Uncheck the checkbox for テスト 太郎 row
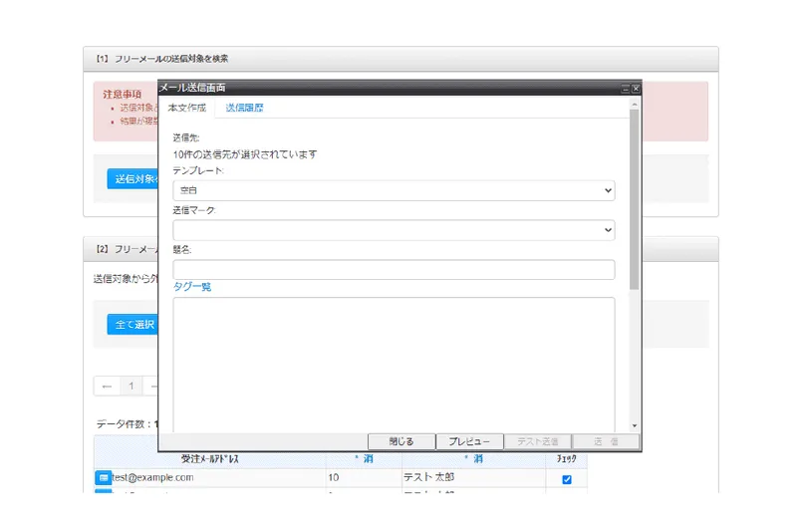 [x=567, y=479]
